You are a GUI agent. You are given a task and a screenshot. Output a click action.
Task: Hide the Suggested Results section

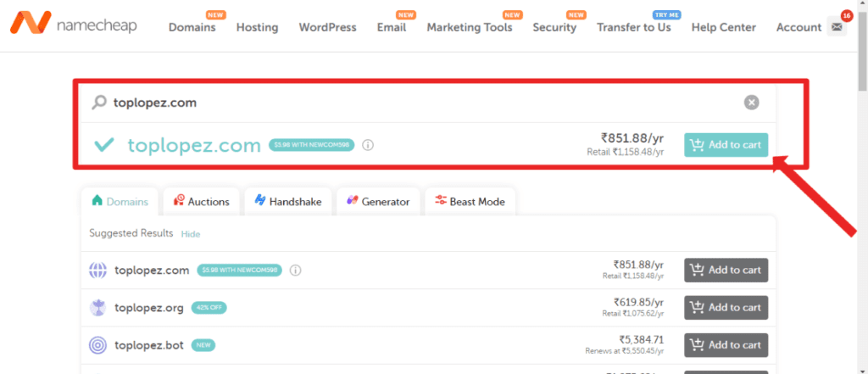click(x=191, y=234)
